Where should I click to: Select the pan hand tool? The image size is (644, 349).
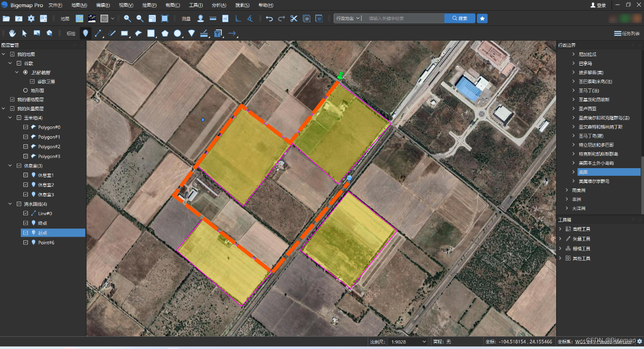pyautogui.click(x=12, y=34)
